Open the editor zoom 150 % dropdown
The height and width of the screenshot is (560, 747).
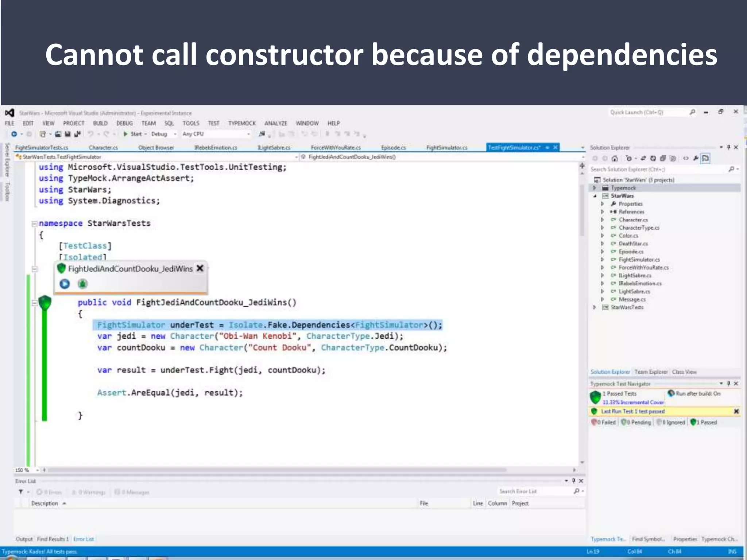pyautogui.click(x=27, y=470)
